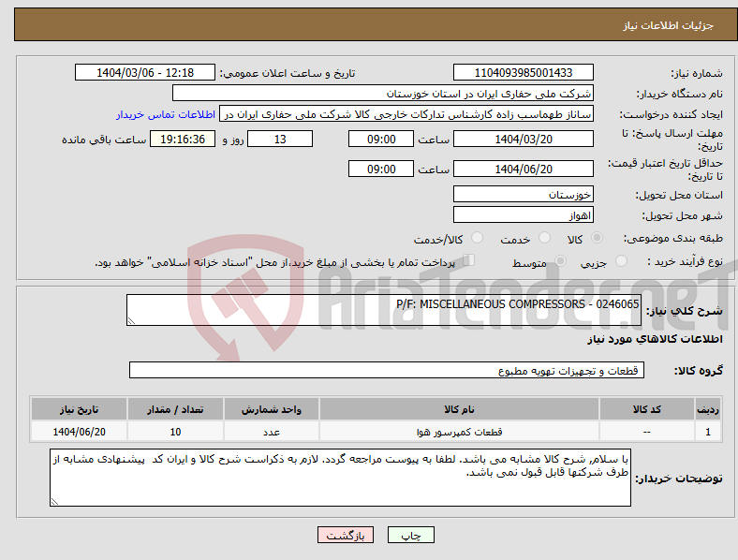Click the label استان محل تحویل
The width and height of the screenshot is (738, 560).
click(x=679, y=195)
